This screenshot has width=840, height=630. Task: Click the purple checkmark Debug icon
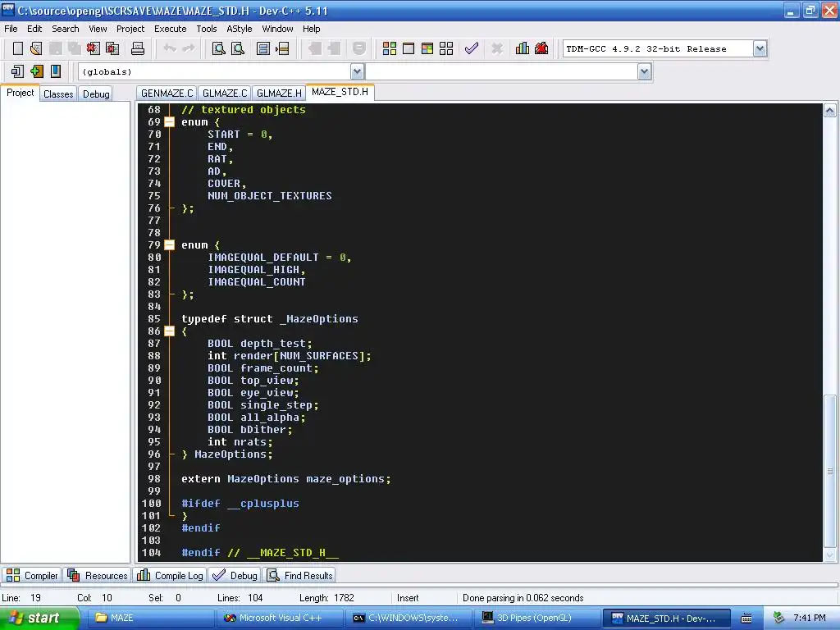[x=472, y=48]
